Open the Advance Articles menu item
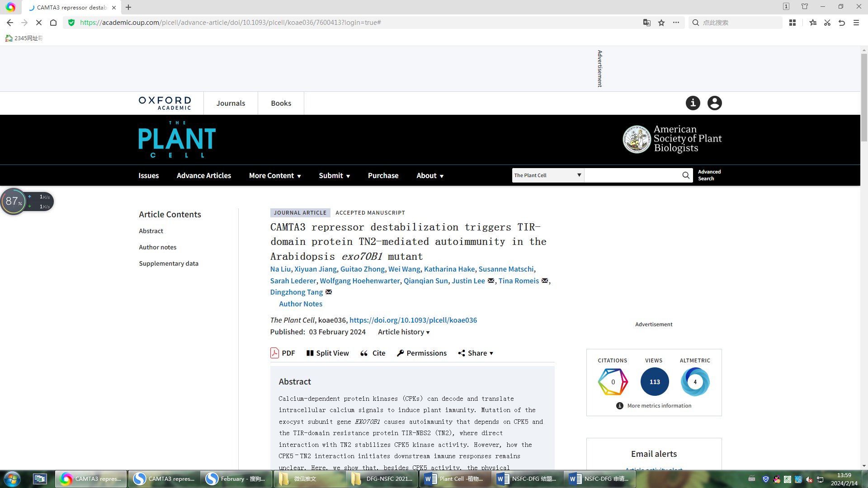Image resolution: width=868 pixels, height=488 pixels. (x=203, y=175)
